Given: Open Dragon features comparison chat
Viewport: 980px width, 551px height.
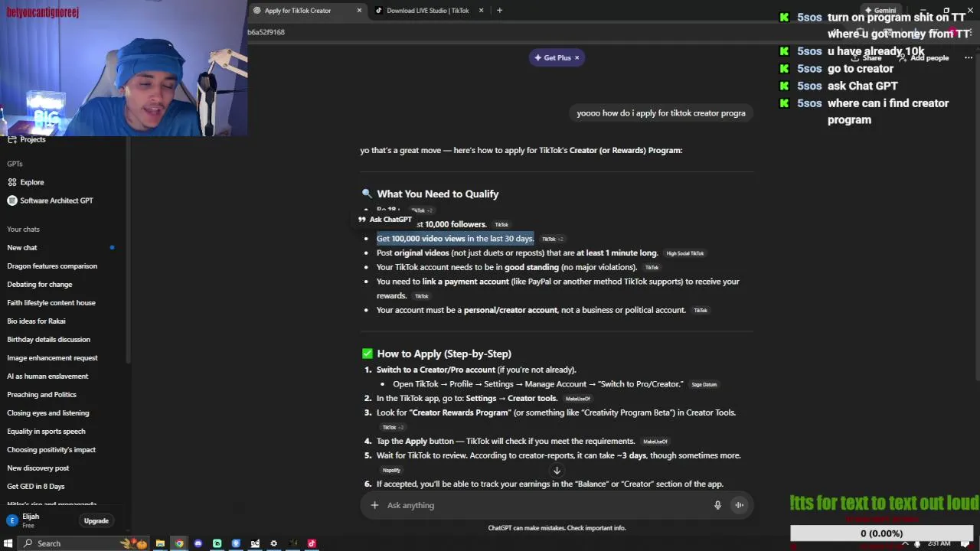Looking at the screenshot, I should coord(52,266).
